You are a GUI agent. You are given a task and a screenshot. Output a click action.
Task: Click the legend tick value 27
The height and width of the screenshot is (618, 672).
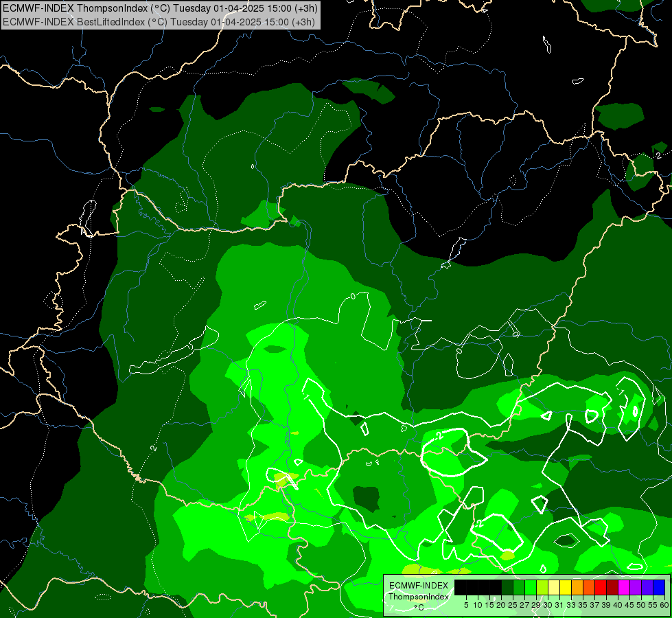[524, 605]
